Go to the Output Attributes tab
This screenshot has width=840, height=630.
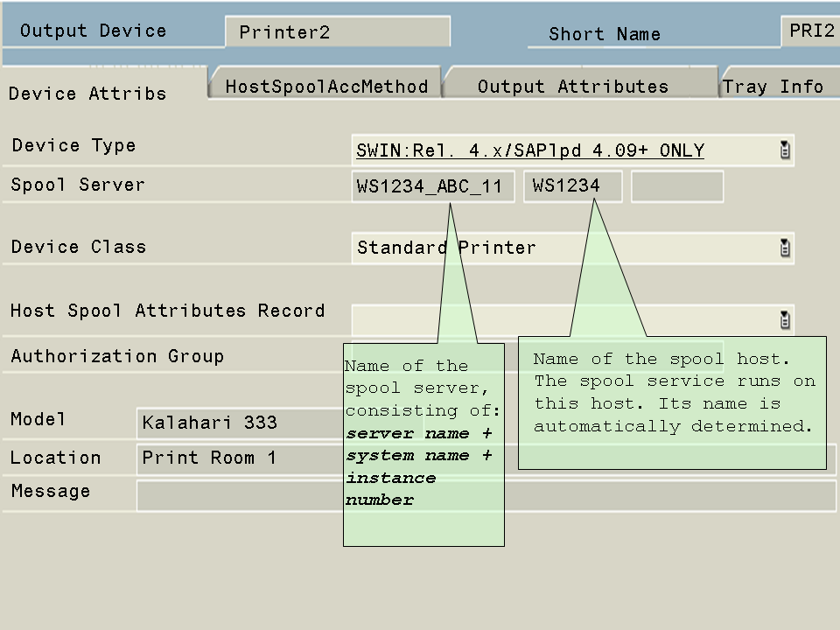pyautogui.click(x=573, y=86)
